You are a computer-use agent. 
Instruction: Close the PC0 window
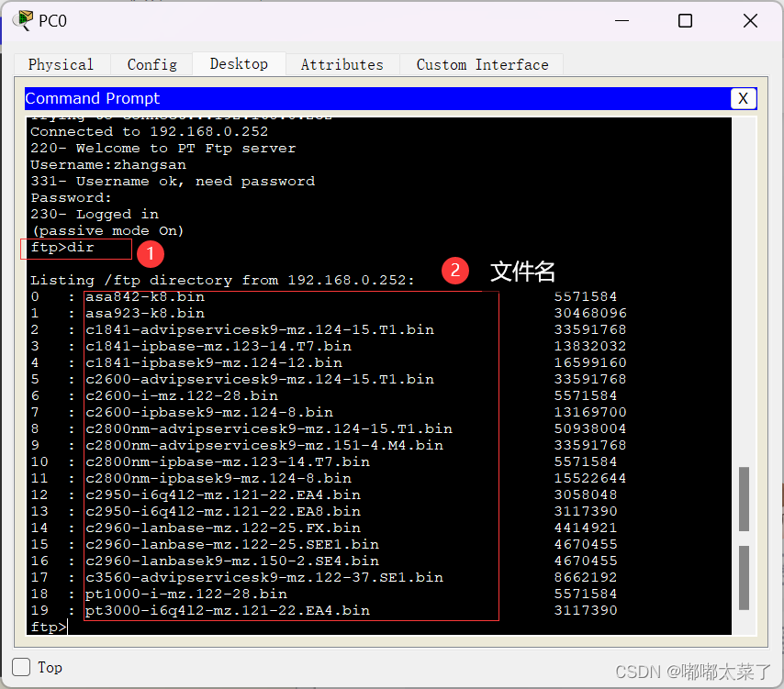748,21
